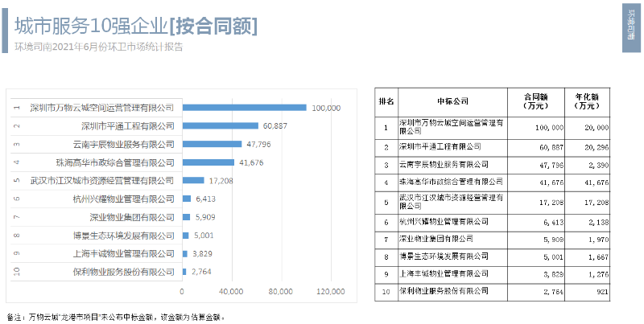Click the 60,887 bar for 深圳市平通工程有限公司
The width and height of the screenshot is (644, 324).
[221, 126]
